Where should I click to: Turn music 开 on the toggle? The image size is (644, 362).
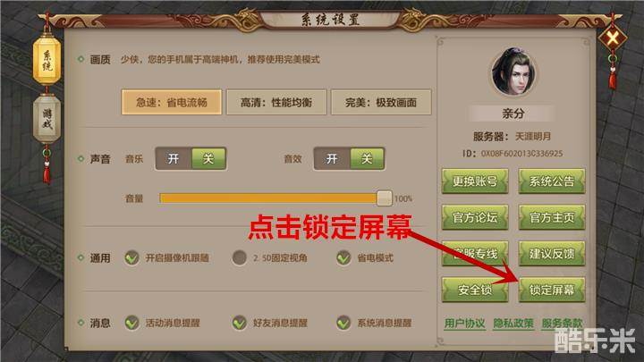[174, 158]
